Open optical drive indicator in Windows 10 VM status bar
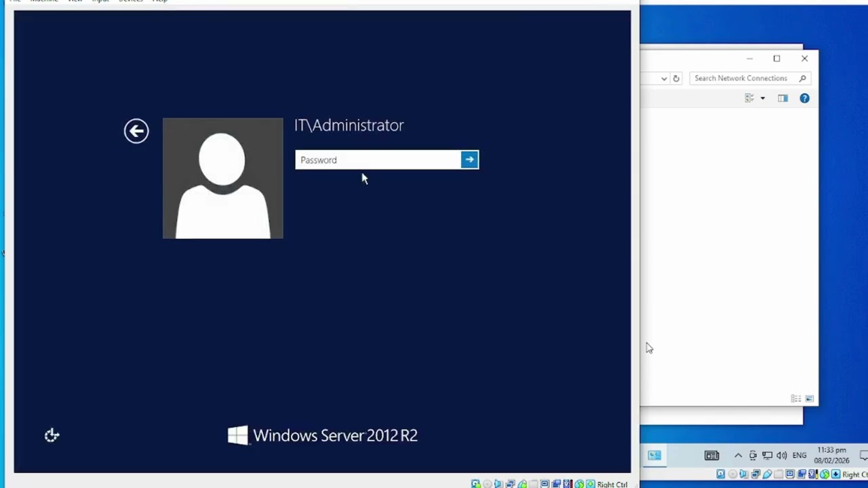 click(732, 474)
